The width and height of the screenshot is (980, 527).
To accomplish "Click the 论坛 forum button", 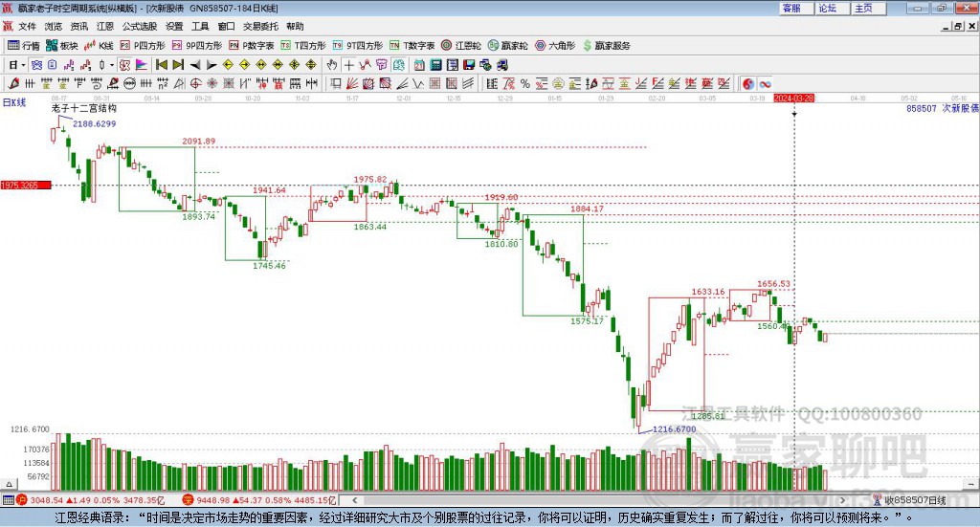I will (832, 8).
